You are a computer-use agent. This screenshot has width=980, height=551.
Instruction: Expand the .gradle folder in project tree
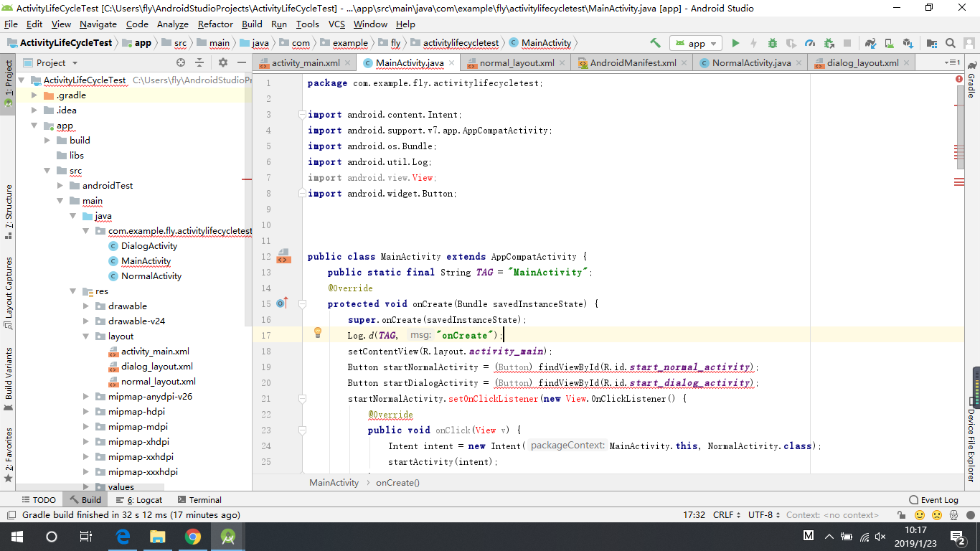pyautogui.click(x=34, y=95)
